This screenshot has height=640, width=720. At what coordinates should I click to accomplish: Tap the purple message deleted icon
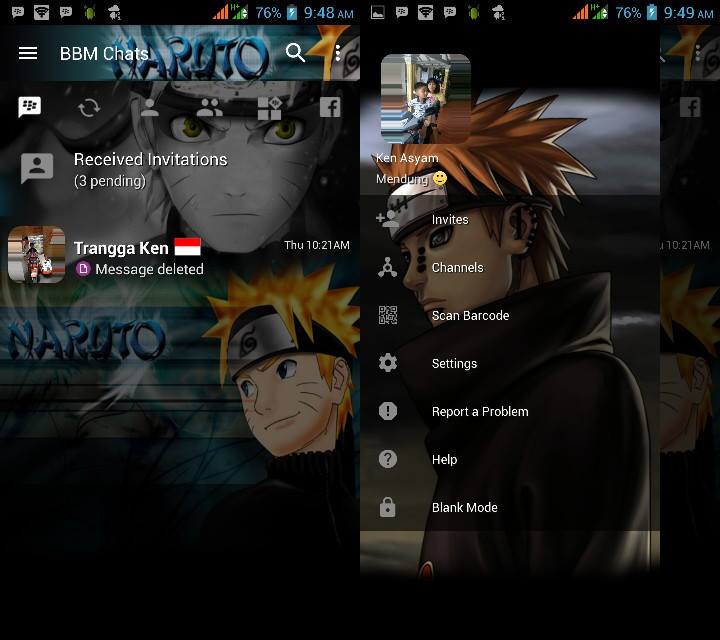[83, 269]
